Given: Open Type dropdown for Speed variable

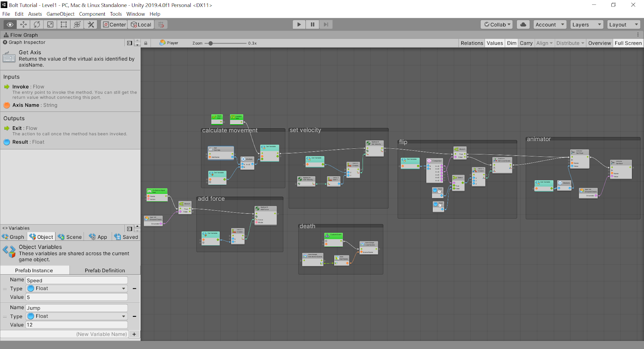Looking at the screenshot, I should pyautogui.click(x=76, y=288).
